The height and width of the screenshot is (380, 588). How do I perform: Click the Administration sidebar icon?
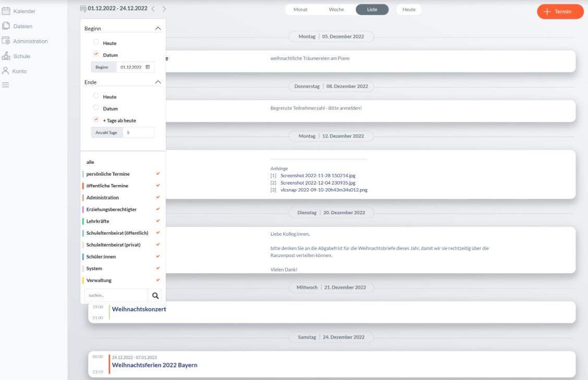(6, 41)
